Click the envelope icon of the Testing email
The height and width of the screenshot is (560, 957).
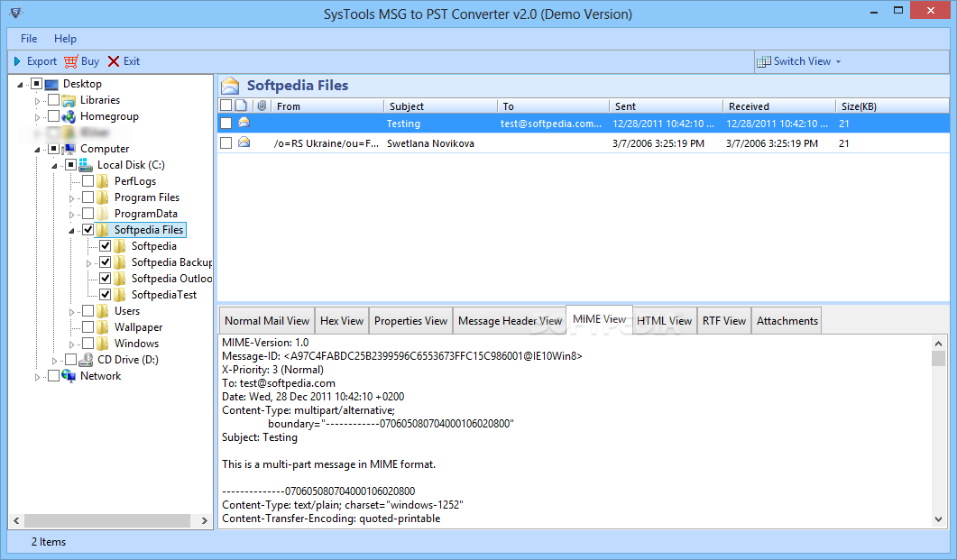click(244, 123)
